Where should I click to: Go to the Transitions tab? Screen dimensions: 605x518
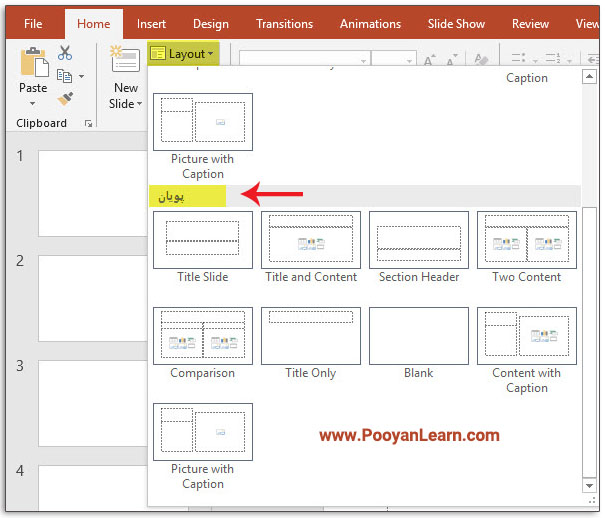284,24
